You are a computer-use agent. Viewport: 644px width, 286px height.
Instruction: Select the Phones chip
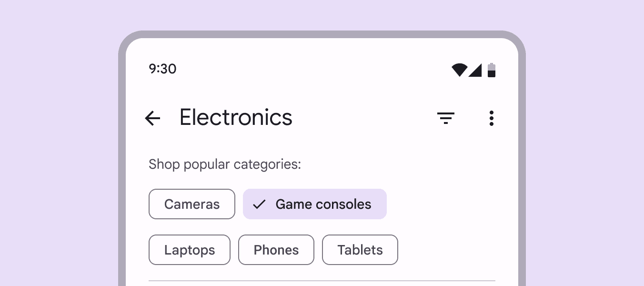(276, 249)
